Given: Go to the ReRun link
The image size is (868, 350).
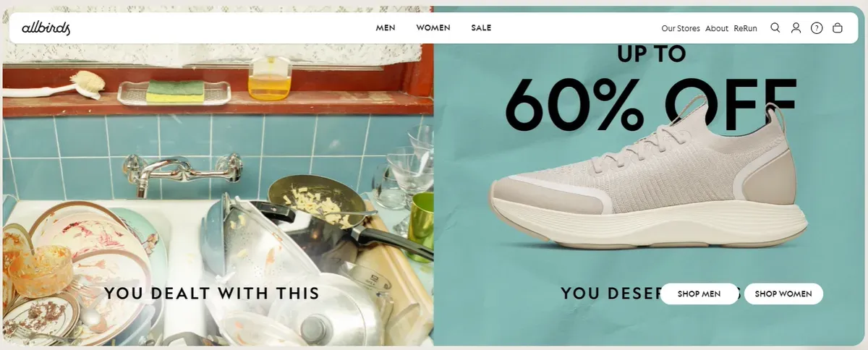Looking at the screenshot, I should point(745,28).
